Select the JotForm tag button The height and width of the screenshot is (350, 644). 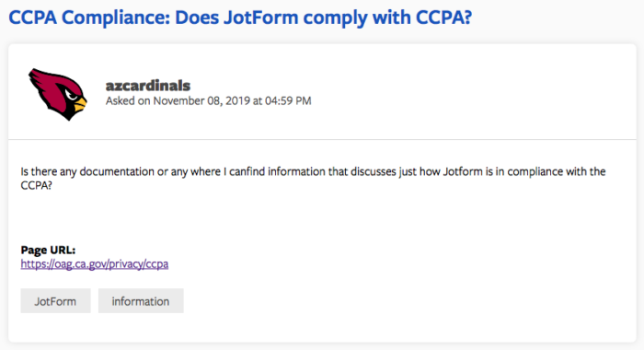[x=55, y=301]
